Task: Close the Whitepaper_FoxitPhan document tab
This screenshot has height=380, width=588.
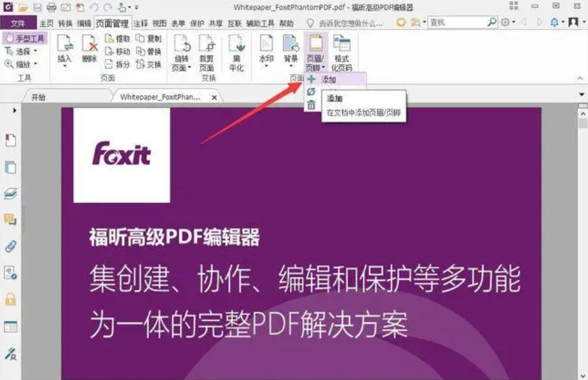Action: point(214,98)
